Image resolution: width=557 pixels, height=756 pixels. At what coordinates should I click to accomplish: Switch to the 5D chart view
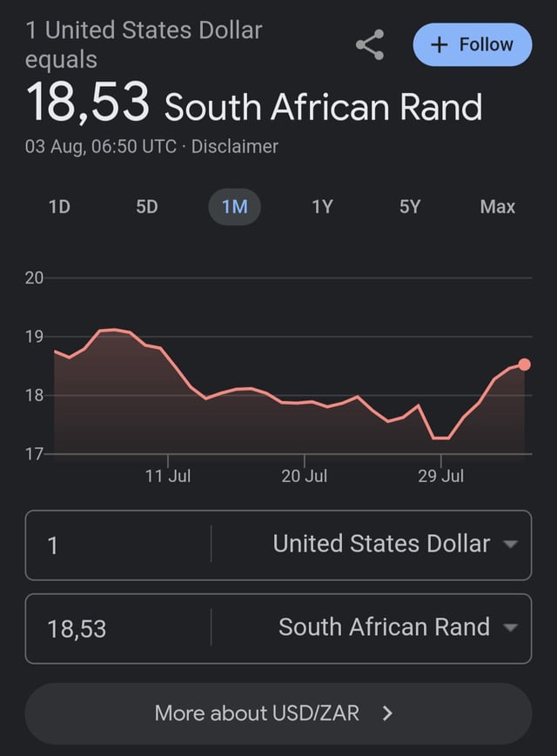[x=146, y=207]
